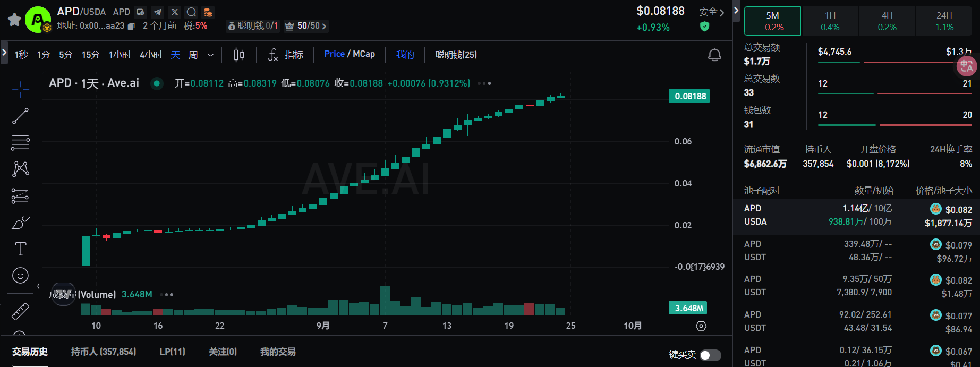Toggle the 一键买卖 quick trade switch

coord(710,355)
